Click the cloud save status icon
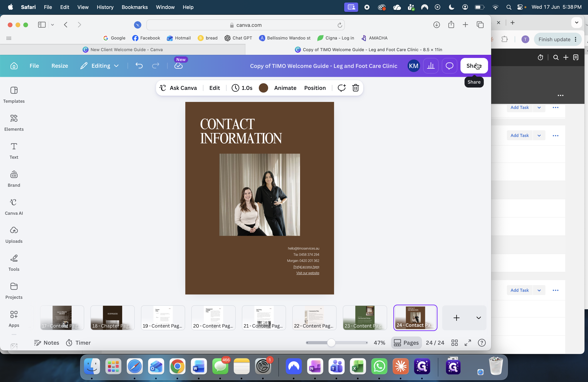588x382 pixels. pos(178,66)
